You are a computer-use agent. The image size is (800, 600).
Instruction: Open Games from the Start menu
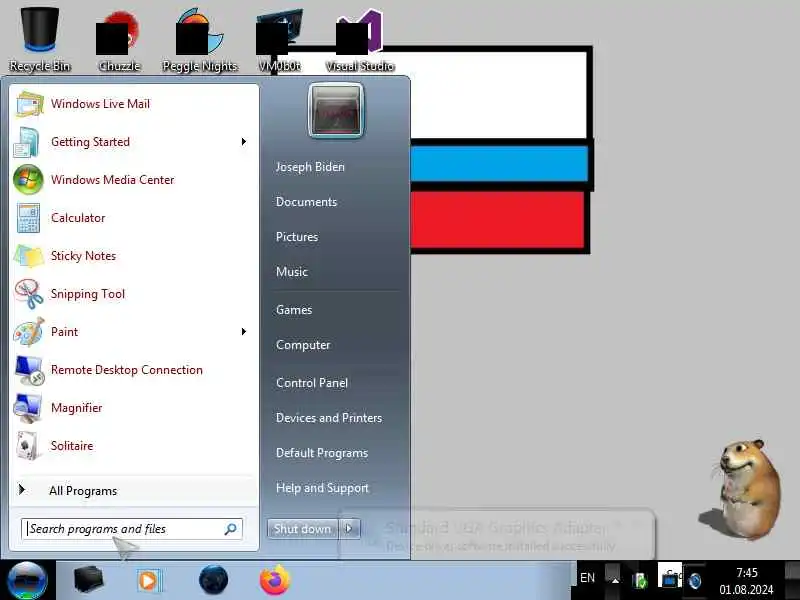click(x=294, y=310)
